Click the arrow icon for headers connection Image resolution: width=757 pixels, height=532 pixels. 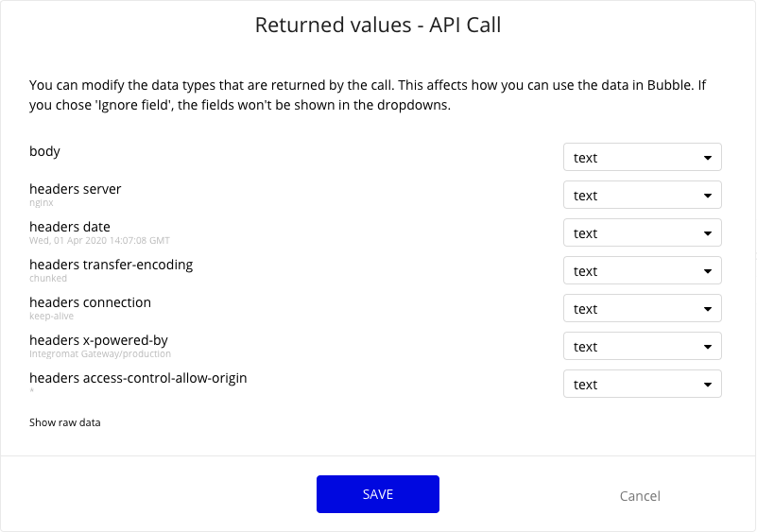708,309
